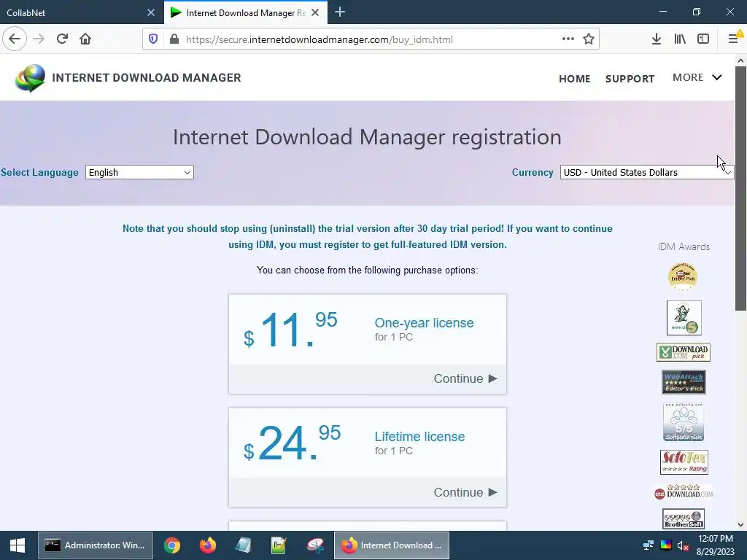Image resolution: width=747 pixels, height=560 pixels.
Task: Open the Windows Start menu
Action: coord(18,545)
